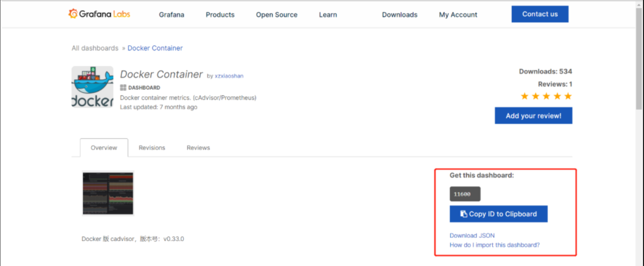Open the Docker whale dashboard logo
Image resolution: width=644 pixels, height=266 pixels.
(92, 87)
